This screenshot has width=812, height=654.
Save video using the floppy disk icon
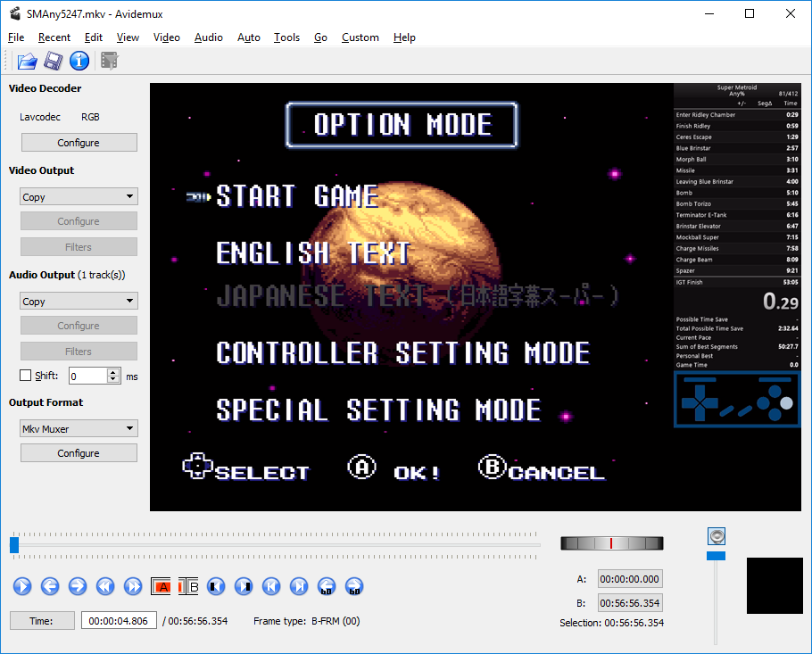54,61
